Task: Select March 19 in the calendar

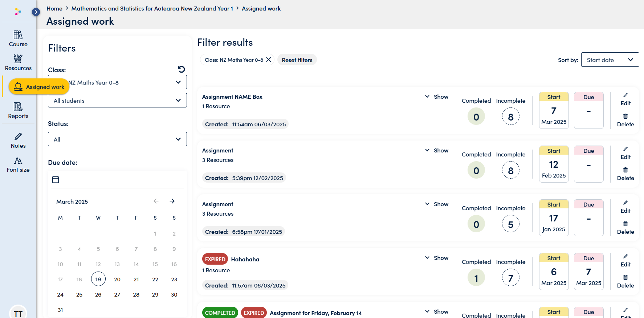Action: point(98,279)
